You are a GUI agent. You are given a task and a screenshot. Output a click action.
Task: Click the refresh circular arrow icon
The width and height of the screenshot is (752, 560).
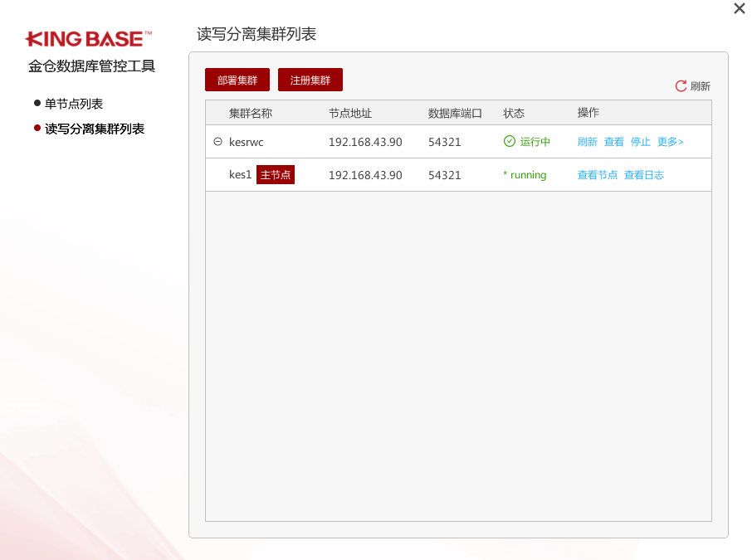[x=682, y=85]
